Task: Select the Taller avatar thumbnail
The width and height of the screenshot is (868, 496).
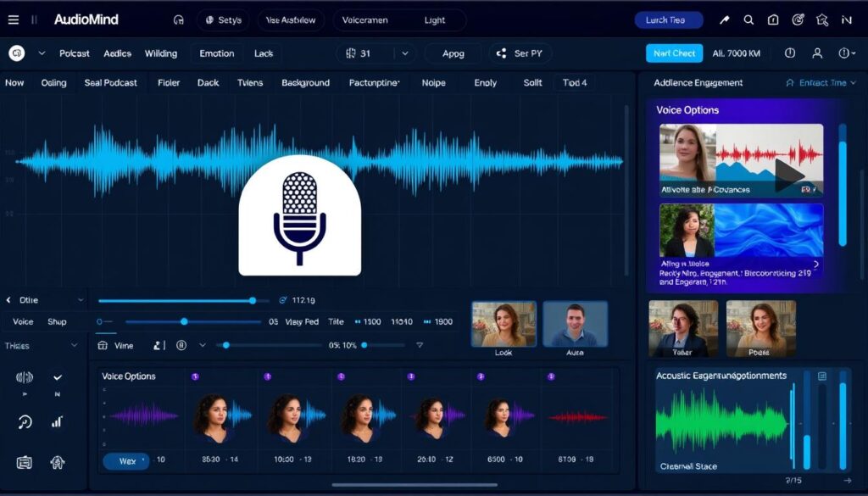Action: 683,329
